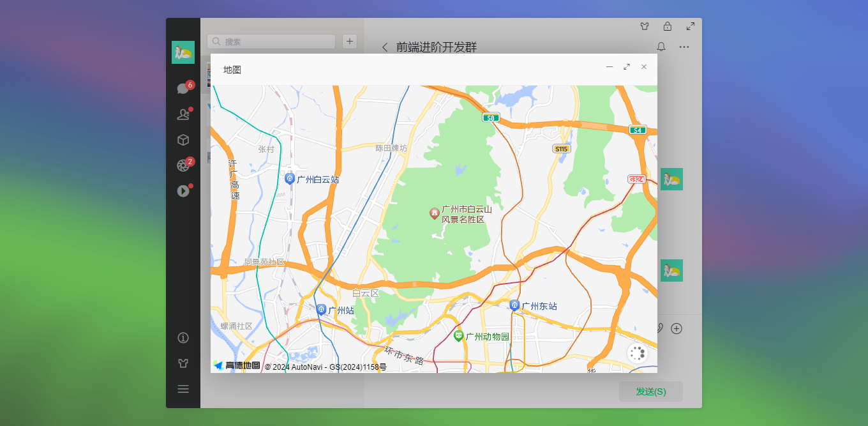This screenshot has width=868, height=426.
Task: Open the group chat more options menu
Action: click(684, 47)
